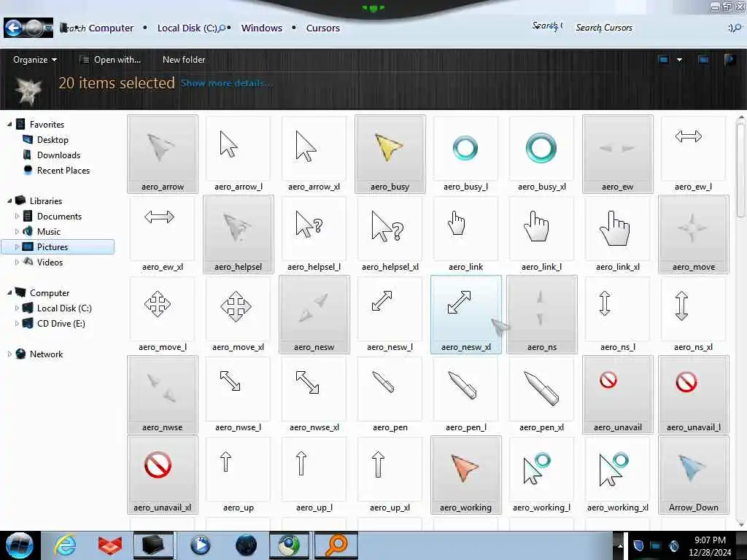Select the aero_arrow_l cursor file
747x560 pixels.
pos(239,154)
